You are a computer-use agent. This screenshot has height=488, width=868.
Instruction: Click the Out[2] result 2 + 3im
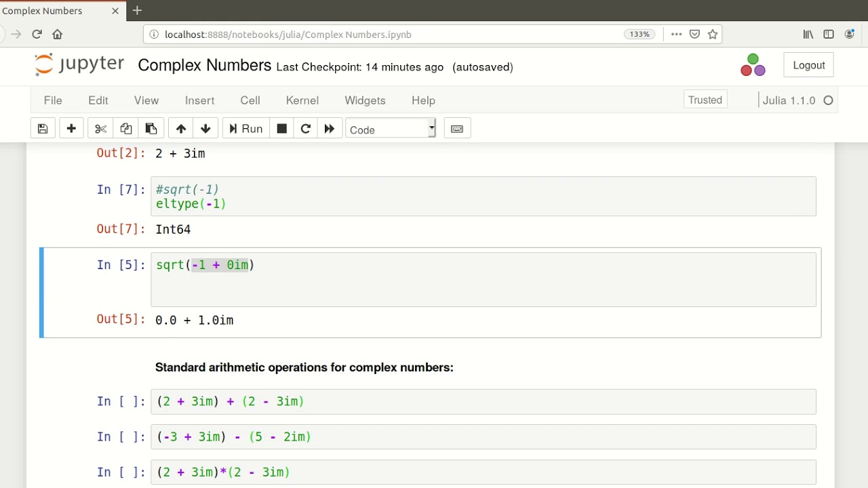pos(180,153)
